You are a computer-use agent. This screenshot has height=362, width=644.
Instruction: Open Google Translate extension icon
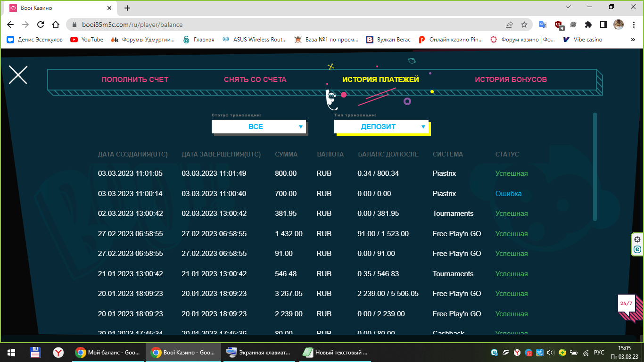tap(543, 25)
